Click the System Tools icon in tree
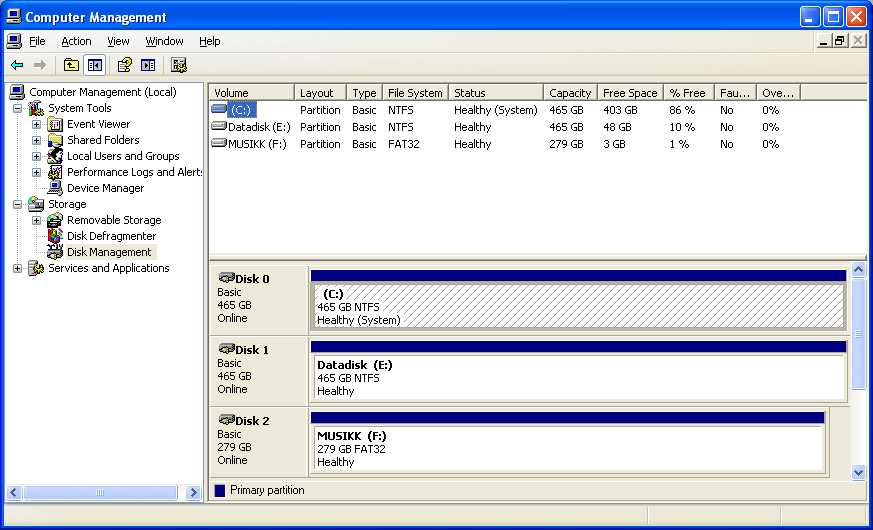873x530 pixels. pyautogui.click(x=36, y=108)
